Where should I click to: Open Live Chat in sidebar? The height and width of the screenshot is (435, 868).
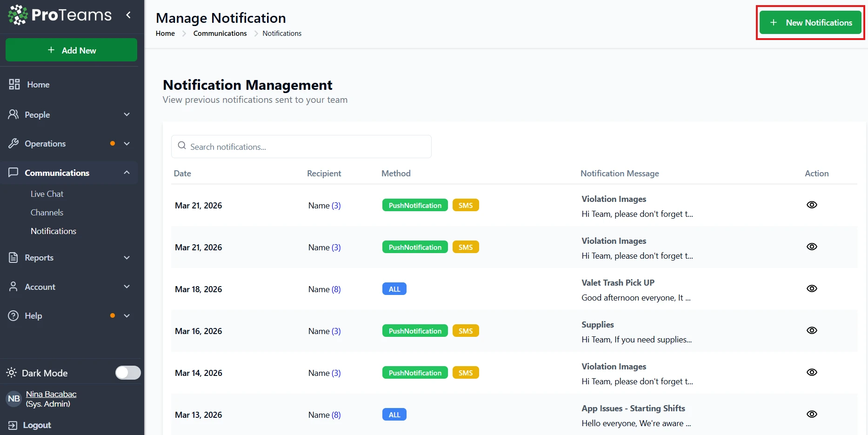pyautogui.click(x=47, y=194)
